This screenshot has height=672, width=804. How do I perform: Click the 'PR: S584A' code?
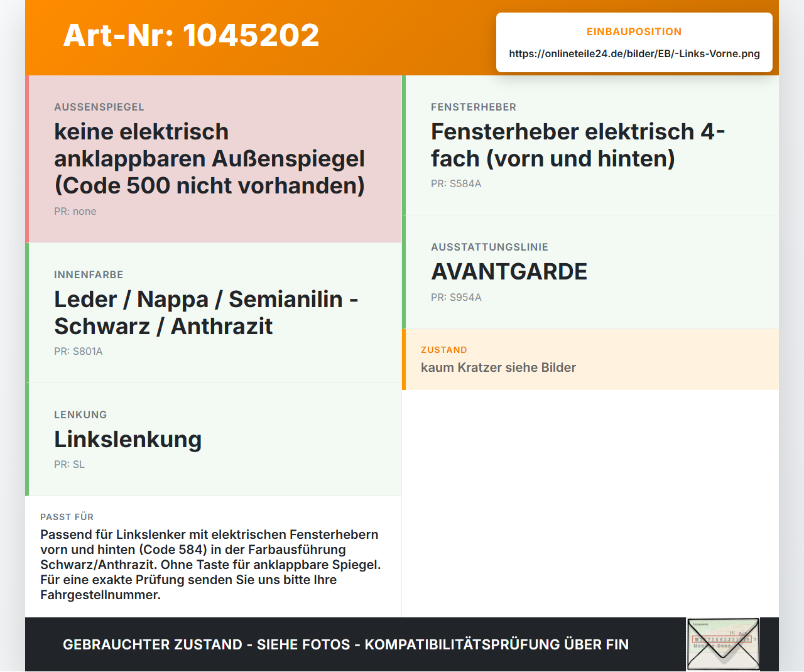456,183
